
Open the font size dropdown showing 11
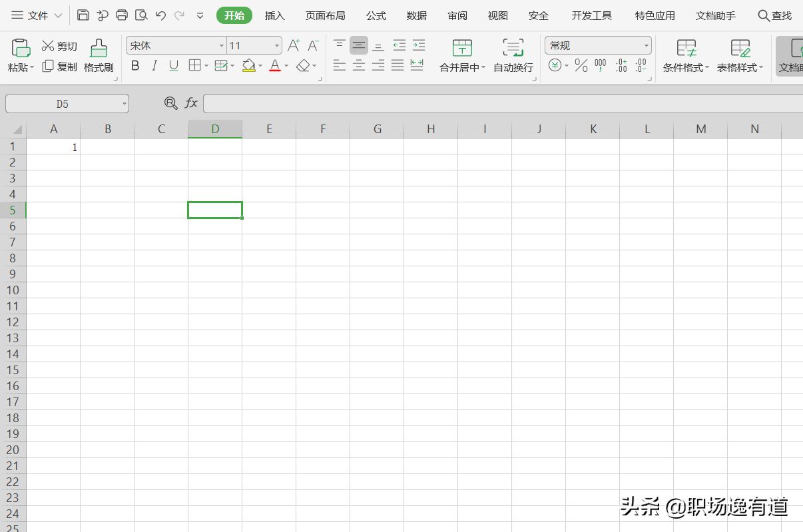coord(277,45)
